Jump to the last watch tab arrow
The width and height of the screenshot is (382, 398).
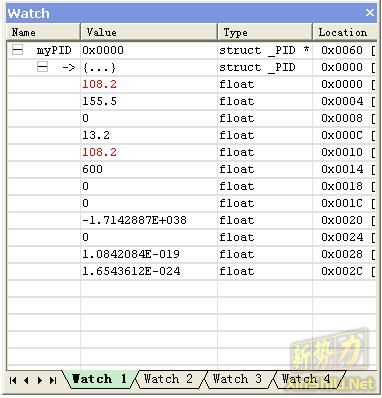pos(53,380)
